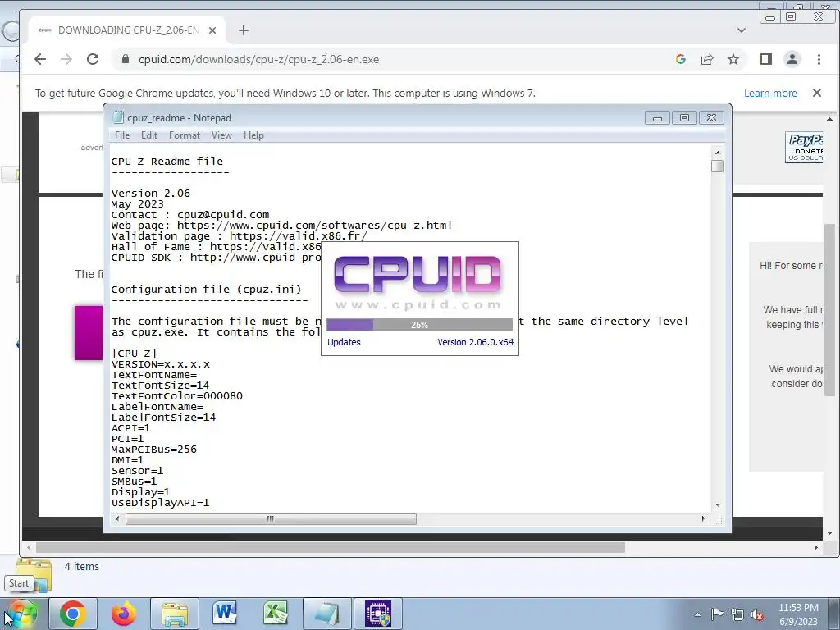
Task: Open Notepad Edit menu
Action: (149, 135)
